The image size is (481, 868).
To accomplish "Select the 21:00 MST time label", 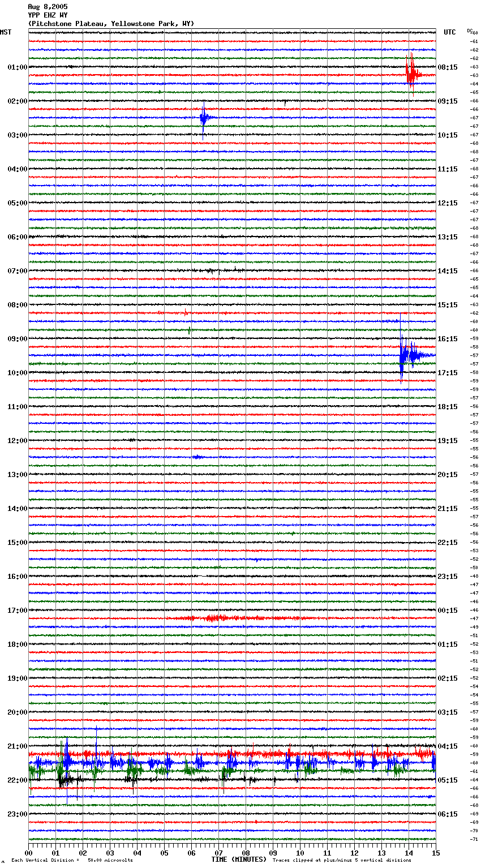I will [x=18, y=746].
